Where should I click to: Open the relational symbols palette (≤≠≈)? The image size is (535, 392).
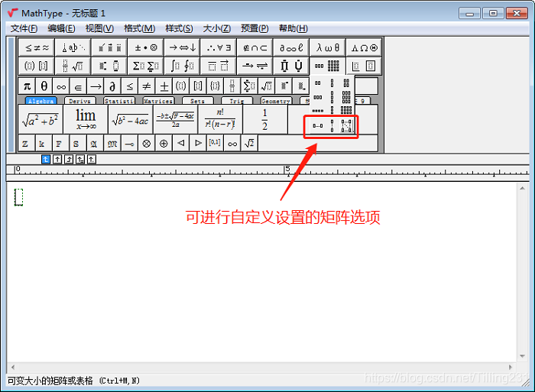click(37, 48)
